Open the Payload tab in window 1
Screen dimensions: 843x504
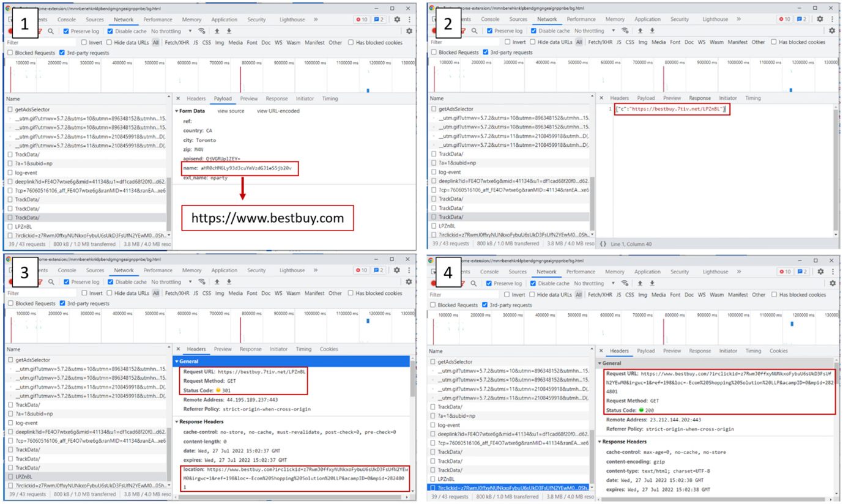tap(223, 98)
